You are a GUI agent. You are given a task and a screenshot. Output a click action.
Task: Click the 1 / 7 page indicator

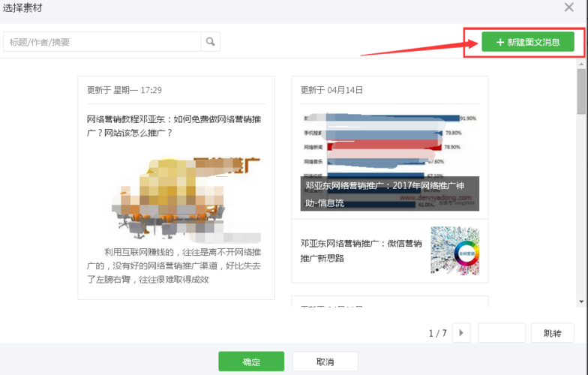pyautogui.click(x=438, y=333)
